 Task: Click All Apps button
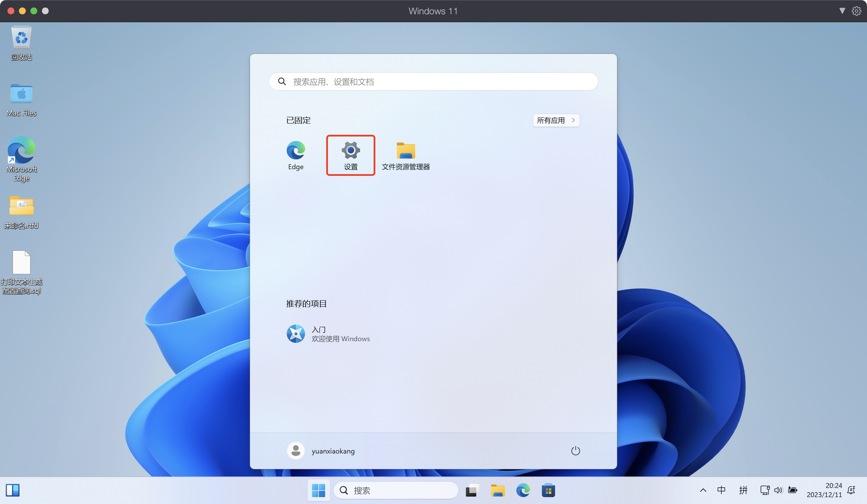pos(556,120)
